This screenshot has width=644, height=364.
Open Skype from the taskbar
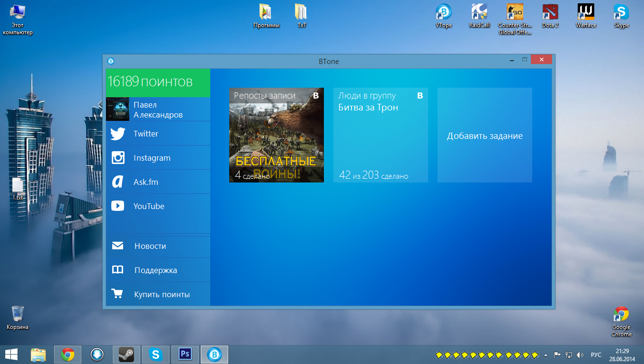pyautogui.click(x=155, y=354)
